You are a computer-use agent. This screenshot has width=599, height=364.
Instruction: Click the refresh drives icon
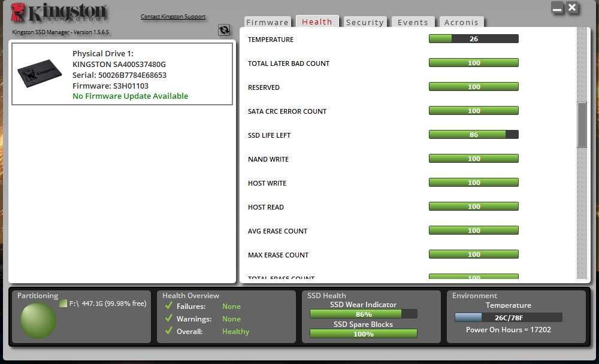pyautogui.click(x=224, y=30)
